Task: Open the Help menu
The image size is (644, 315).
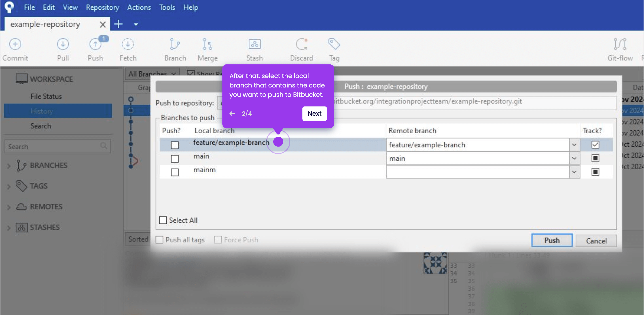Action: (191, 7)
